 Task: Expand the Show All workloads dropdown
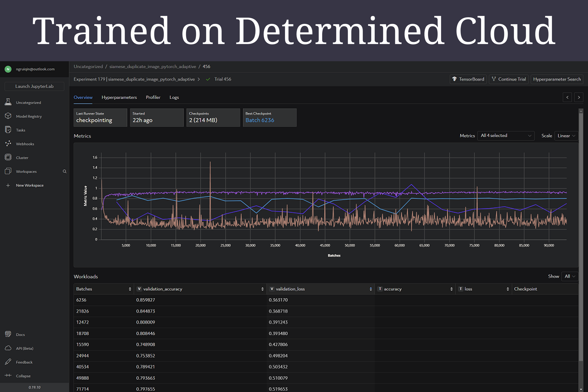point(570,276)
